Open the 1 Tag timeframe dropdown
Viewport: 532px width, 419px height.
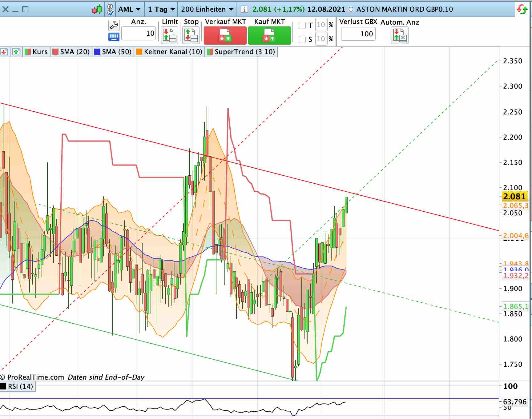coord(161,9)
